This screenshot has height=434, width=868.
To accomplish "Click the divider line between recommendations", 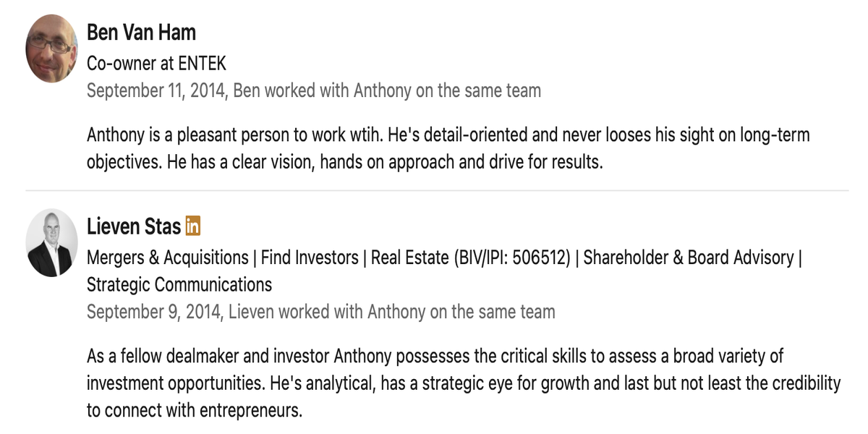I will 437,190.
